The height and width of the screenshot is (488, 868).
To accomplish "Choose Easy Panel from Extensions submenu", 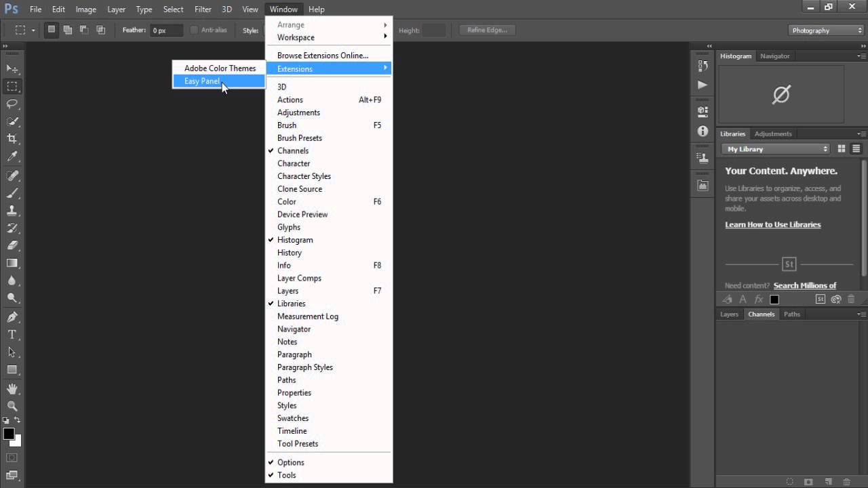I will 218,81.
